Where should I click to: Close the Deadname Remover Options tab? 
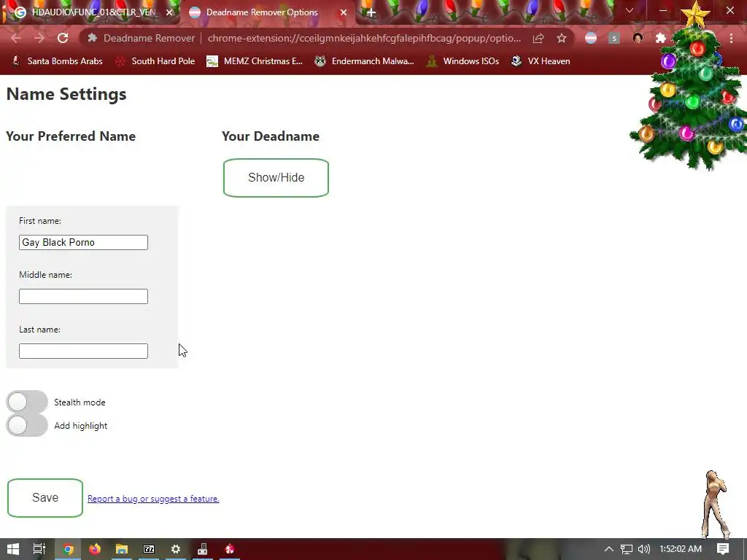tap(344, 12)
